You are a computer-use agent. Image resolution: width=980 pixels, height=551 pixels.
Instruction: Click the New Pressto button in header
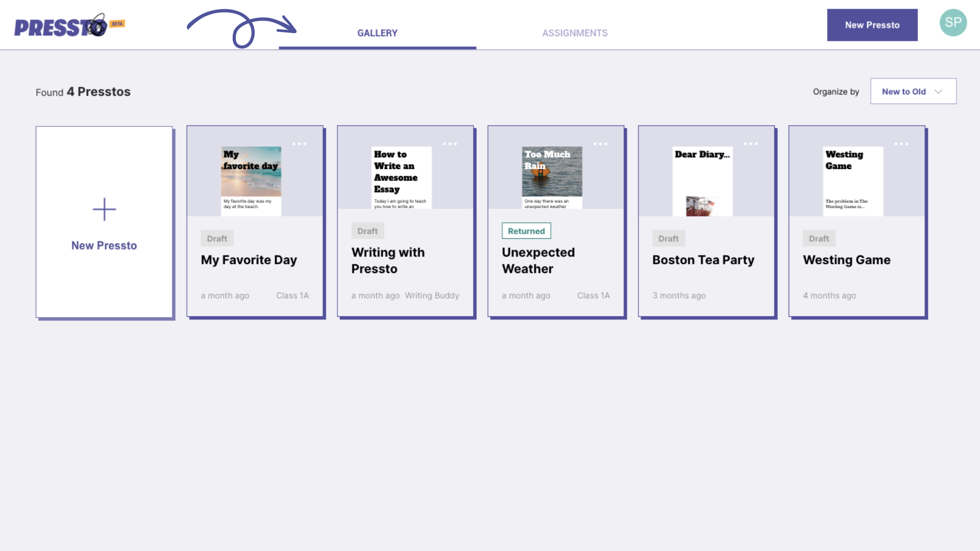872,25
